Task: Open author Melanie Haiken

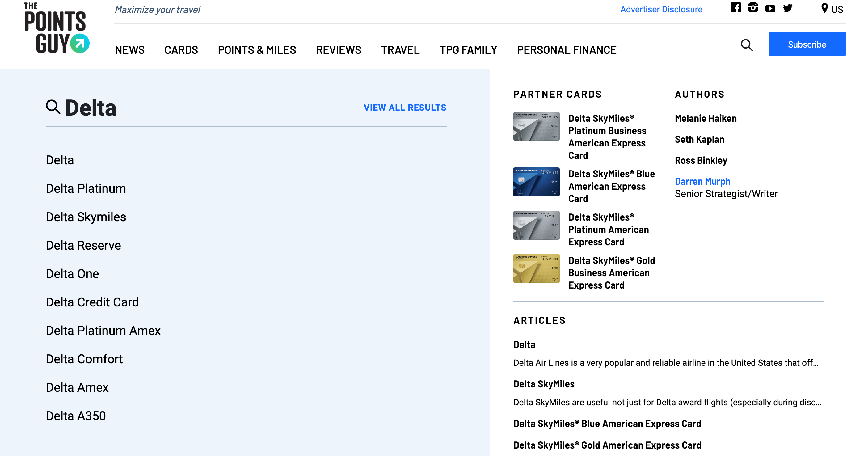Action: (x=706, y=119)
